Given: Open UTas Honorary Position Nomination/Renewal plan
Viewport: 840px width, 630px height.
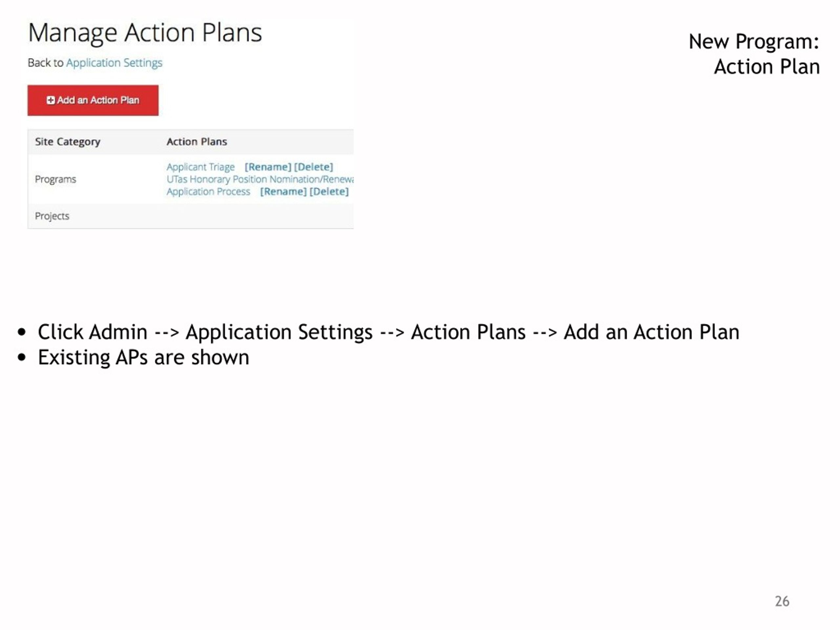Looking at the screenshot, I should pyautogui.click(x=260, y=179).
